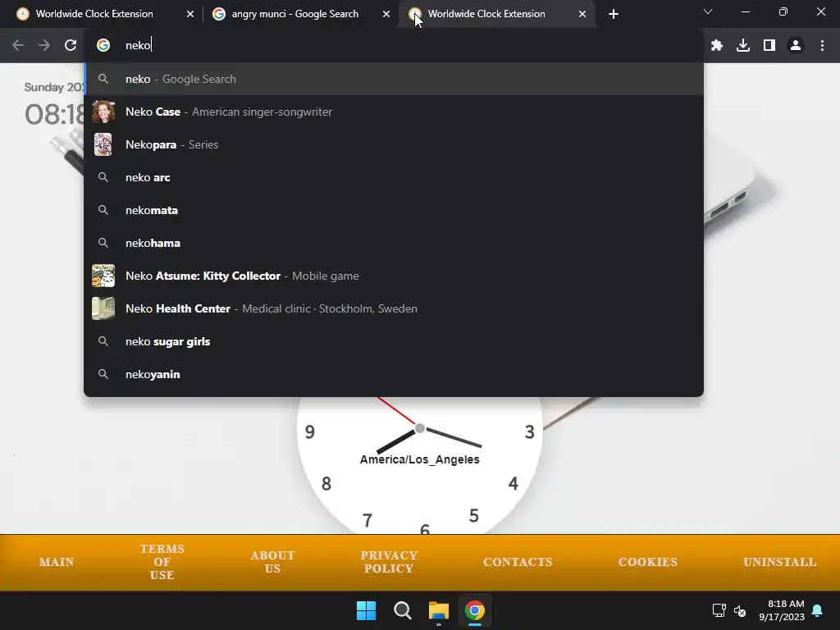Open the UNINSTALL footer link
This screenshot has width=840, height=630.
point(779,562)
